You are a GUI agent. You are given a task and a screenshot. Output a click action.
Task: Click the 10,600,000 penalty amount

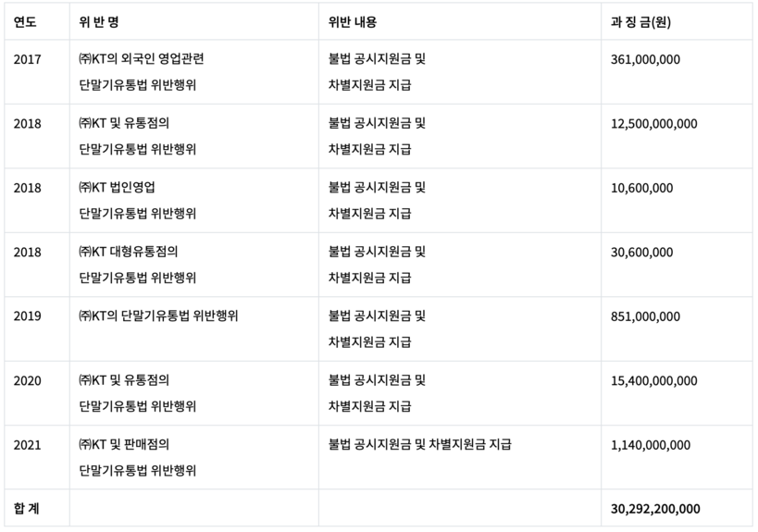coord(642,188)
